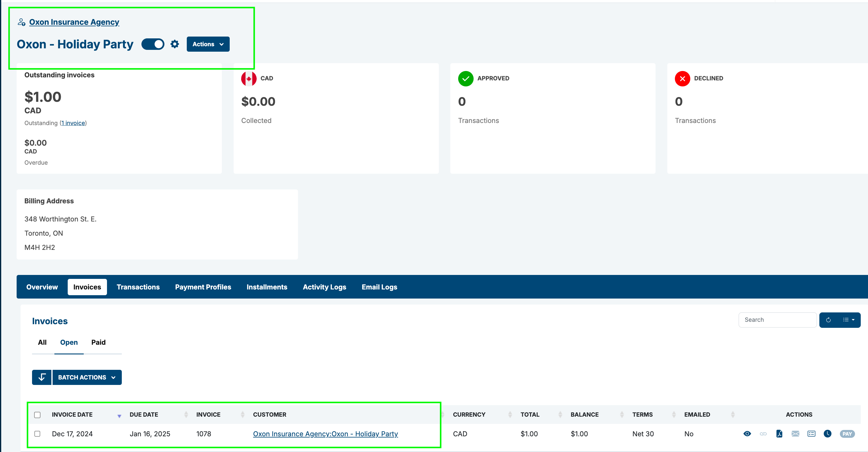Open checklist icon in invoice actions
This screenshot has height=452, width=868.
tap(811, 434)
